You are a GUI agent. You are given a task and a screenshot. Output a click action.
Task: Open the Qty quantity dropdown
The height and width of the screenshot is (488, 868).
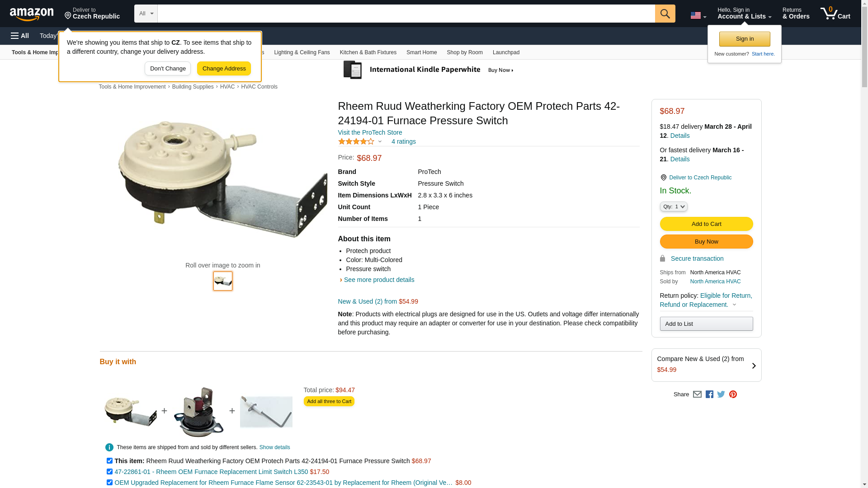(x=673, y=206)
